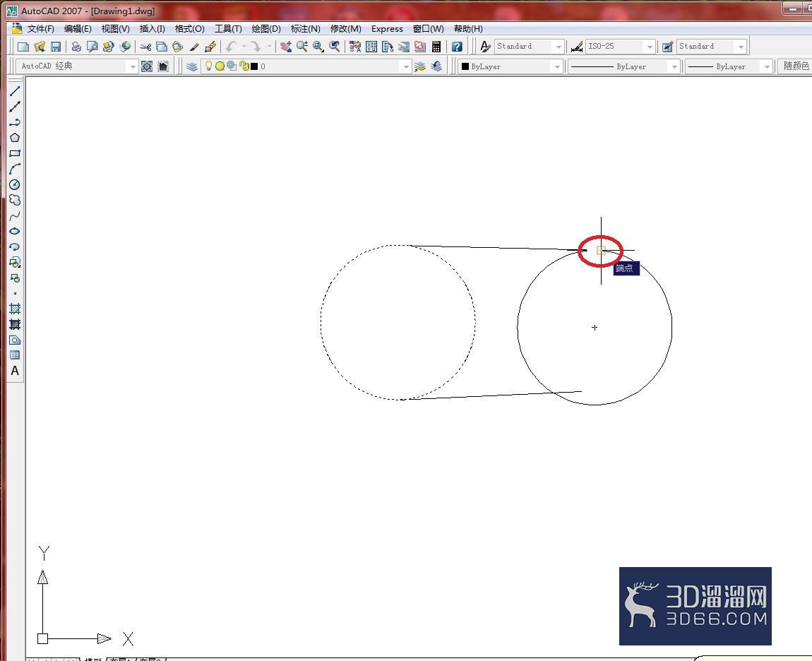Select the Arc tool
The height and width of the screenshot is (661, 812).
(x=15, y=169)
